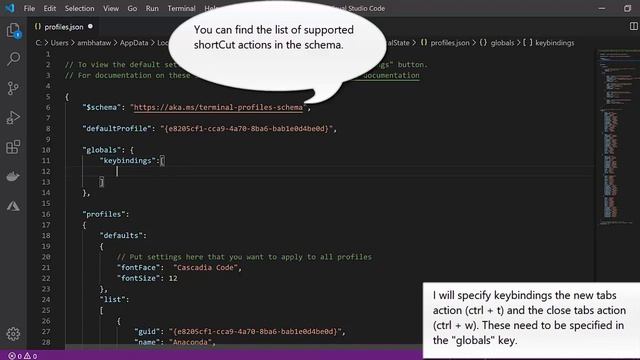Image resolution: width=640 pixels, height=360 pixels.
Task: Open the Docker view
Action: pos(13,177)
